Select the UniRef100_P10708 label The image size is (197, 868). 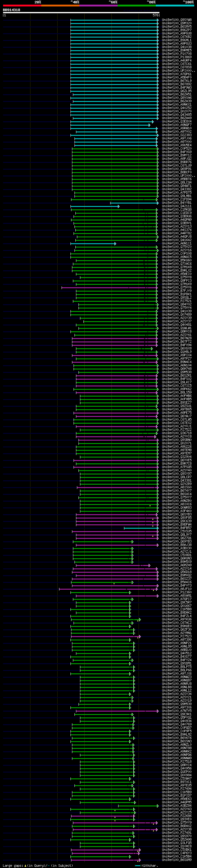(177, 54)
